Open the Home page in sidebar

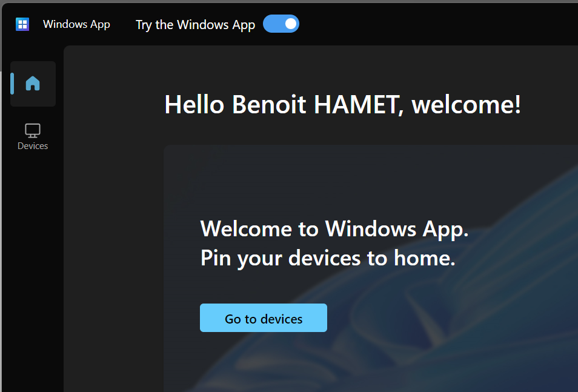(33, 84)
